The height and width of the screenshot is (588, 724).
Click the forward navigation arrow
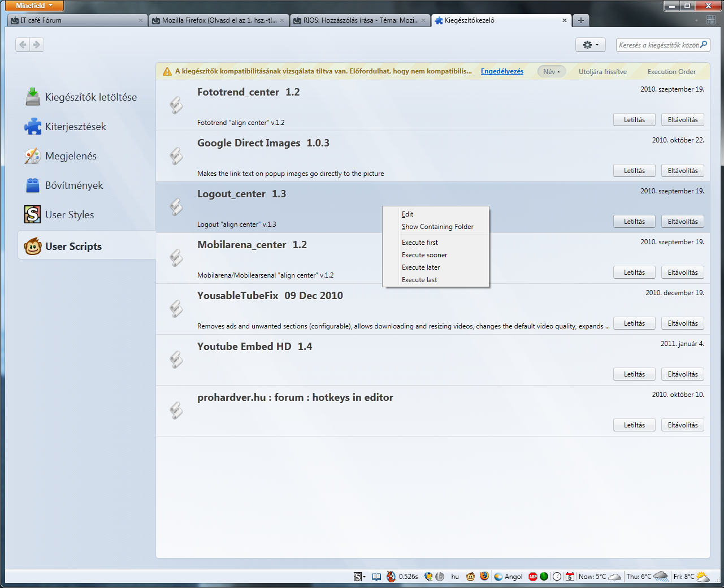37,45
